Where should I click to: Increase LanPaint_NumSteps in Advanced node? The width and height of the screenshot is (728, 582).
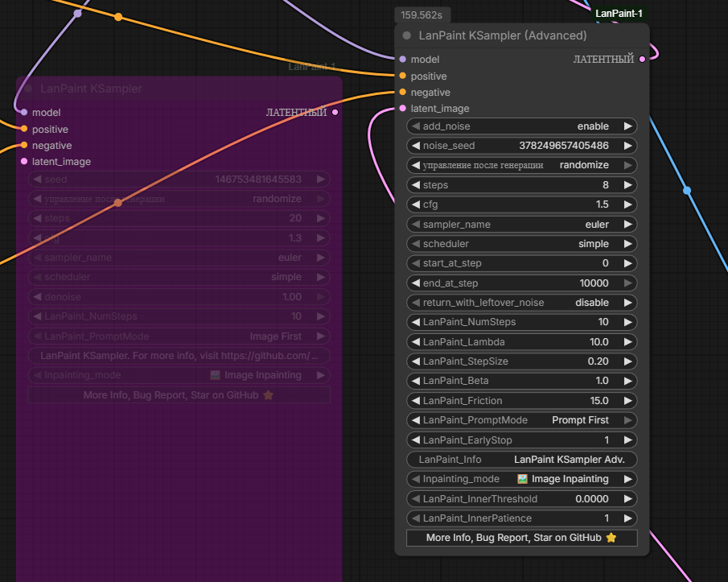click(627, 322)
